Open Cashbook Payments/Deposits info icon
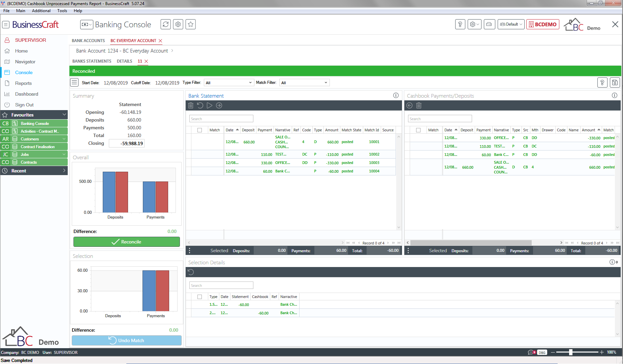 click(615, 95)
